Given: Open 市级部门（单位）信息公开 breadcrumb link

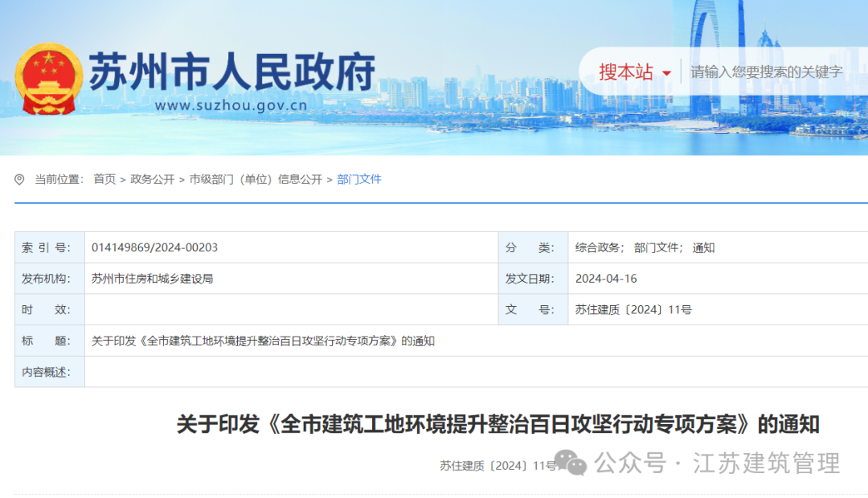Looking at the screenshot, I should pyautogui.click(x=256, y=179).
